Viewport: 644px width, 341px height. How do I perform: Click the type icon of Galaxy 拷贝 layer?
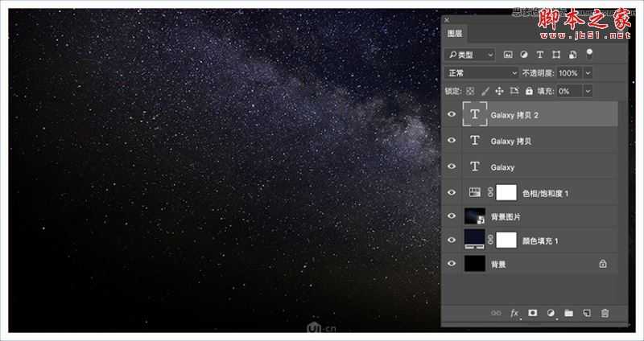[x=475, y=141]
